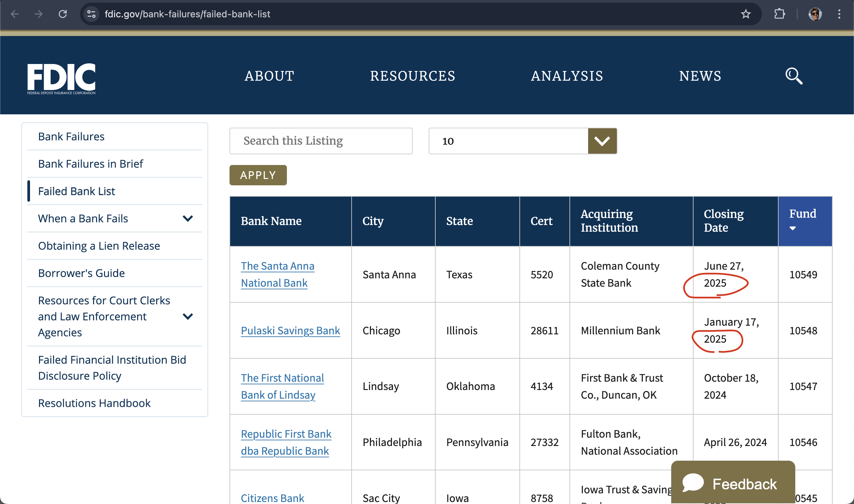Select Failed Bank List sidebar item

(x=76, y=191)
